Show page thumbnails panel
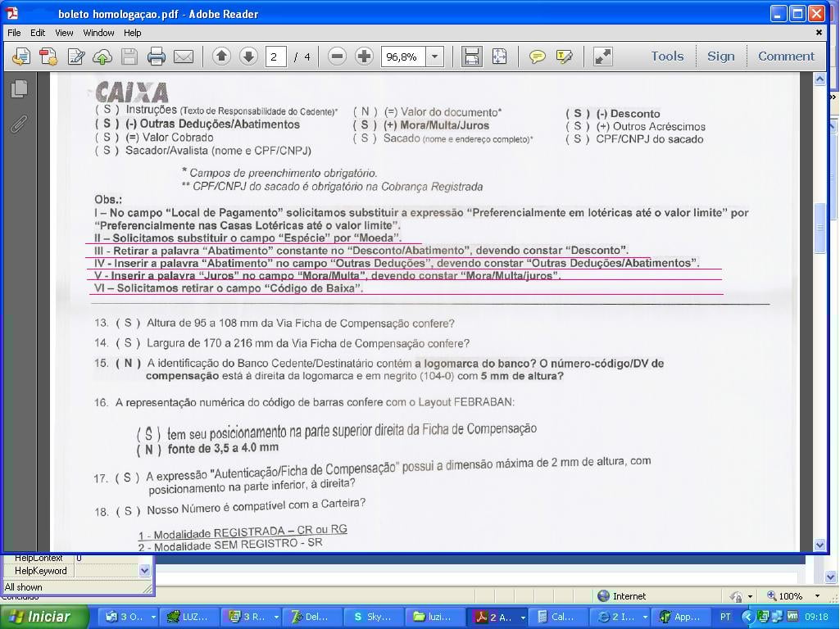 [x=20, y=89]
